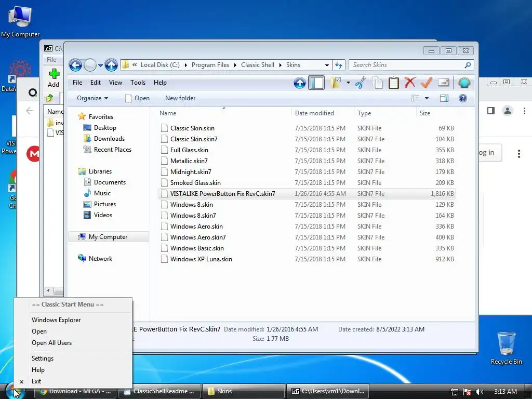Click the blue Help question mark icon
This screenshot has width=532, height=399.
tap(462, 98)
